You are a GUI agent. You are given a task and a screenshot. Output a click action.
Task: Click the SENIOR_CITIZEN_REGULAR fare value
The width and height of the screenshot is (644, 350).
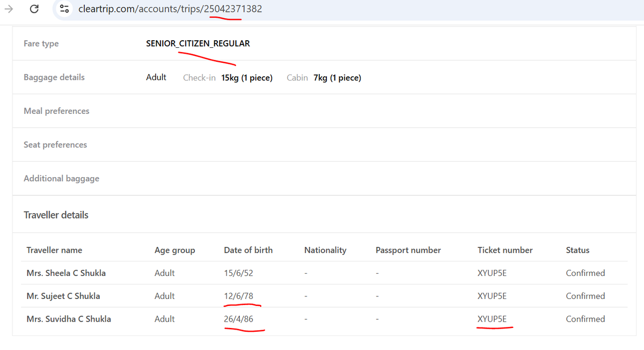coord(198,43)
